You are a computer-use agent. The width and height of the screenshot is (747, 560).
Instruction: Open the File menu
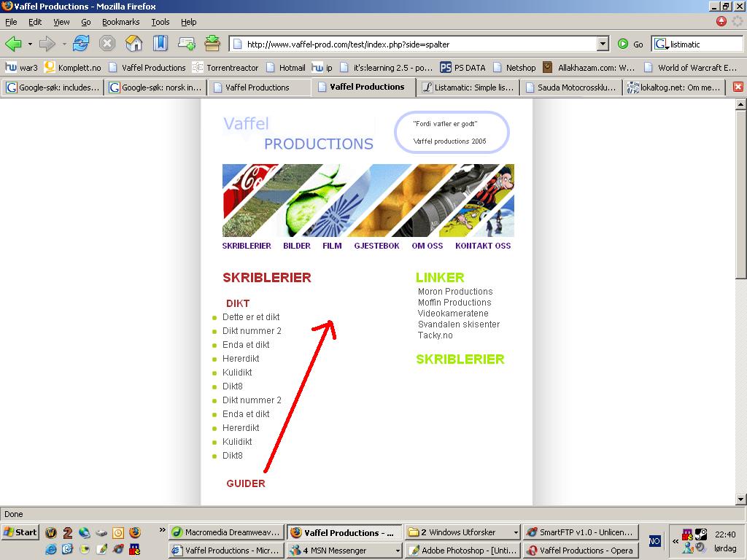[x=11, y=22]
